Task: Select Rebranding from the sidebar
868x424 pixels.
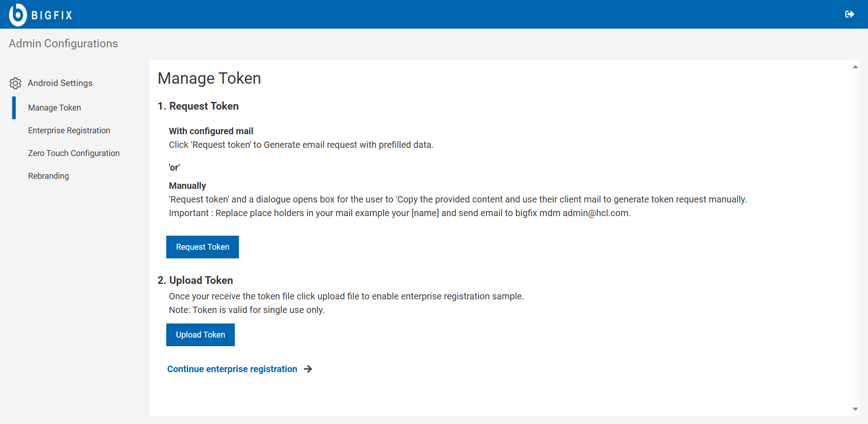Action: click(48, 176)
